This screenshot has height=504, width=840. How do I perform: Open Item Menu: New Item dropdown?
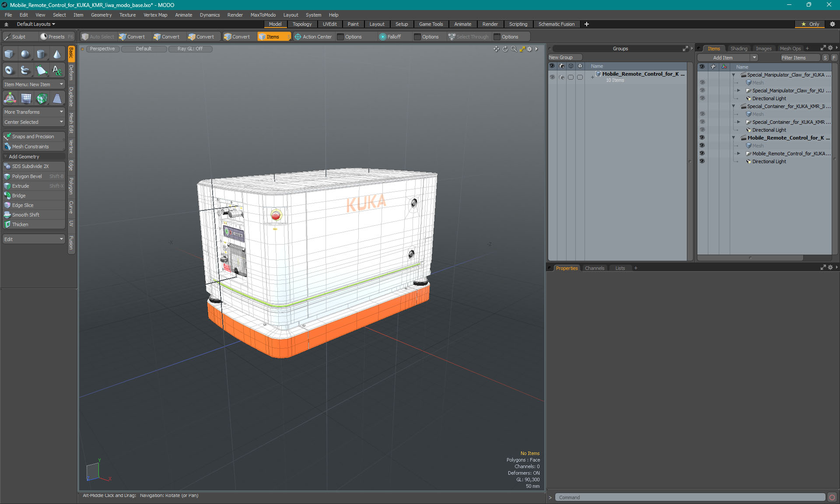point(34,84)
